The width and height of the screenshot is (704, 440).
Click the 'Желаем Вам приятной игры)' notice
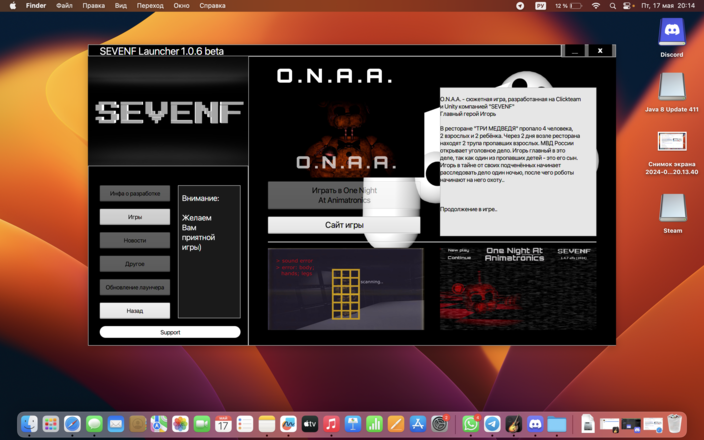point(198,233)
